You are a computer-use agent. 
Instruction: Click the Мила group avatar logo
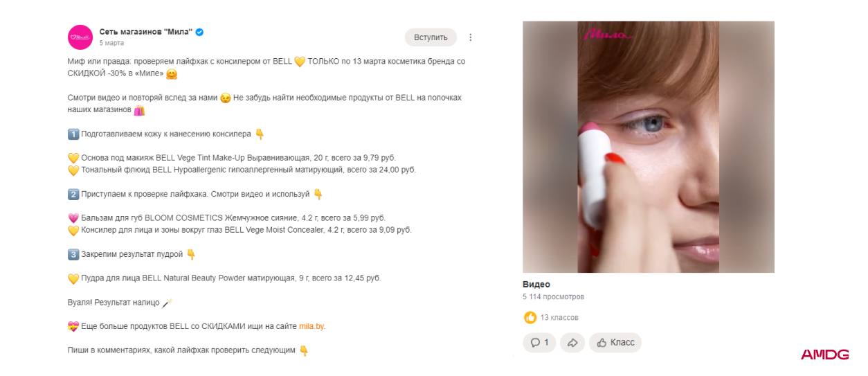click(80, 37)
